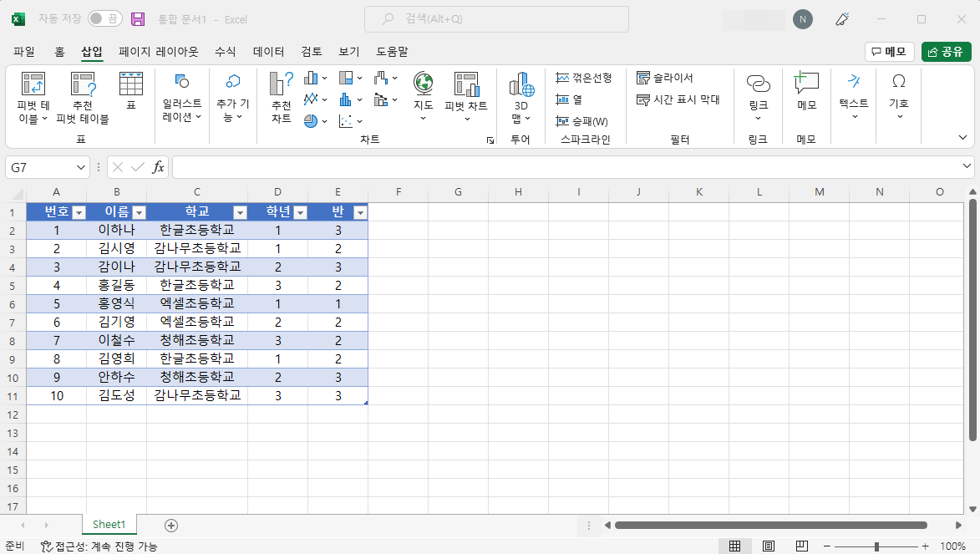This screenshot has width=980, height=554.
Task: Click the zoom slider in the status bar
Action: tap(878, 546)
